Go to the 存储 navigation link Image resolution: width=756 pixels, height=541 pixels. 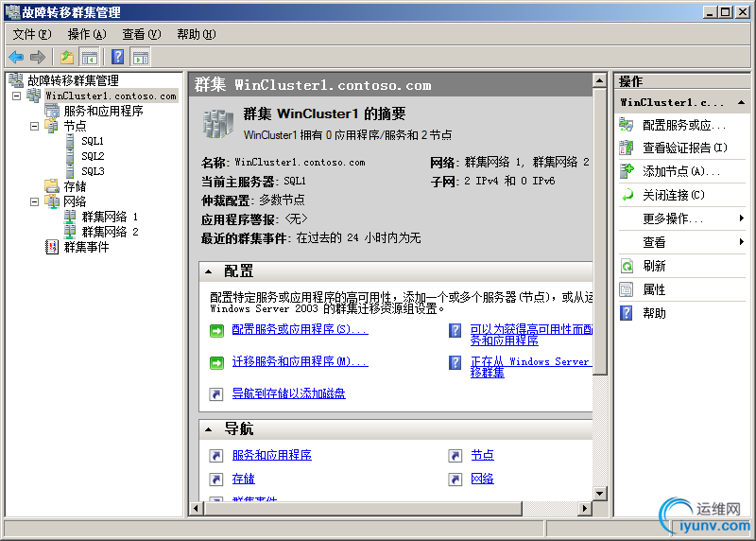tap(244, 479)
